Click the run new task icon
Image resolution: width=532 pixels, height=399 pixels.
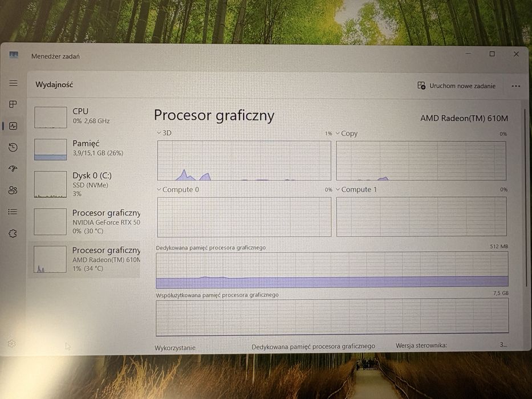point(421,85)
